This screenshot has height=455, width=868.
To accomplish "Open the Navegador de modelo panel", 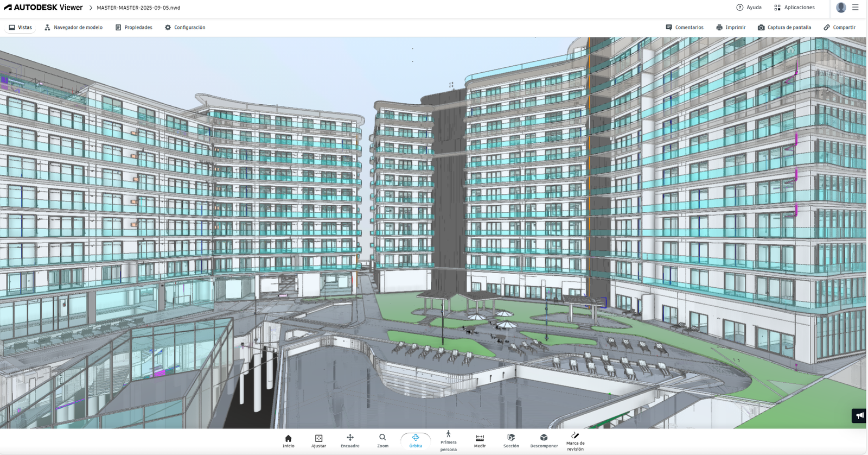I will coord(73,27).
